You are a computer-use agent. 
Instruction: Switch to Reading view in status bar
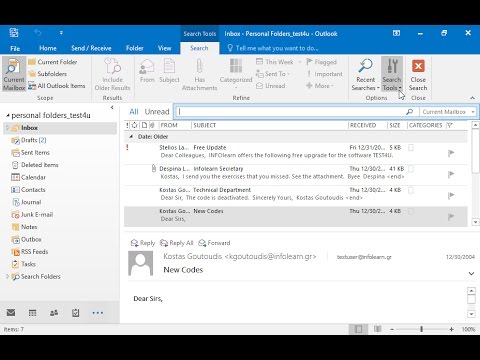[377, 329]
